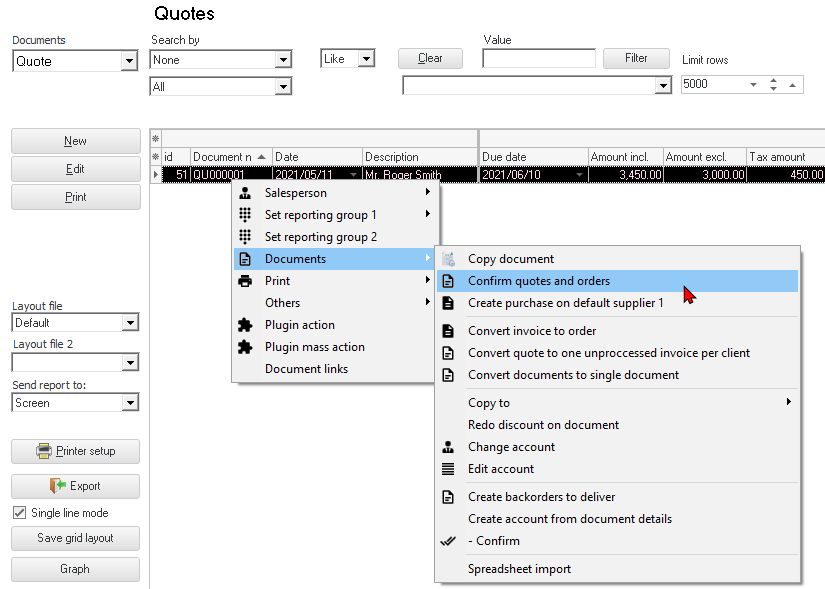Click the double checkmark icon beside Confirm

tap(448, 541)
